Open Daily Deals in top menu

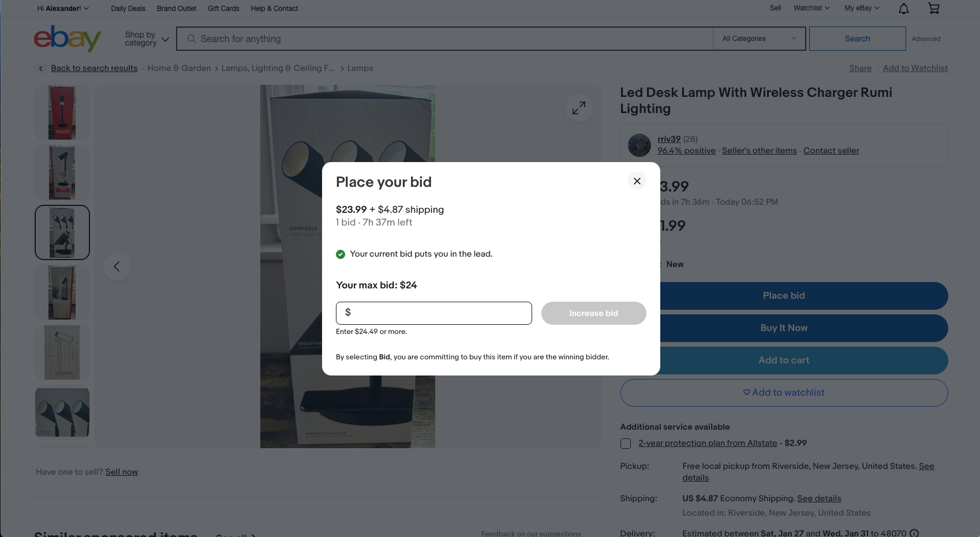coord(128,9)
